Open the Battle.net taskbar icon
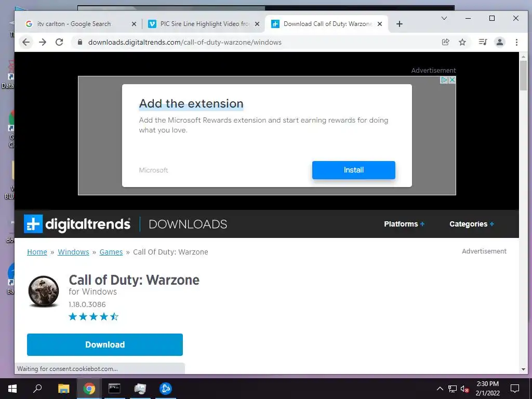Viewport: 532px width, 399px height. 166,389
